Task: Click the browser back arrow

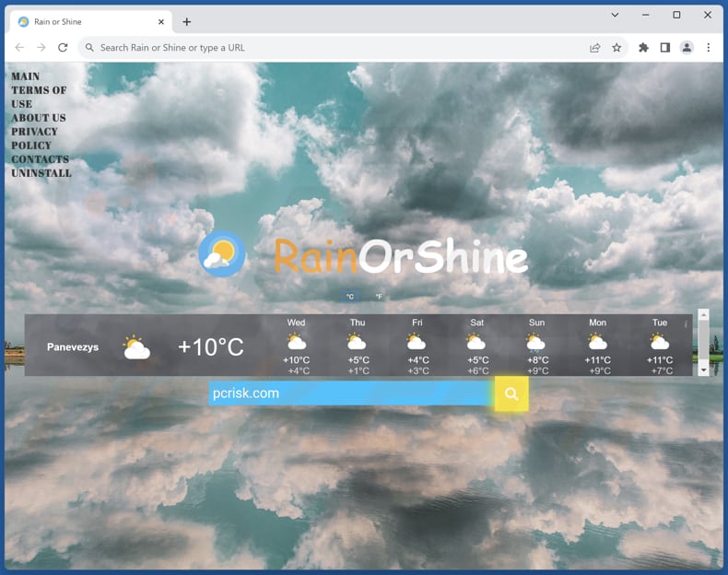Action: click(x=19, y=47)
